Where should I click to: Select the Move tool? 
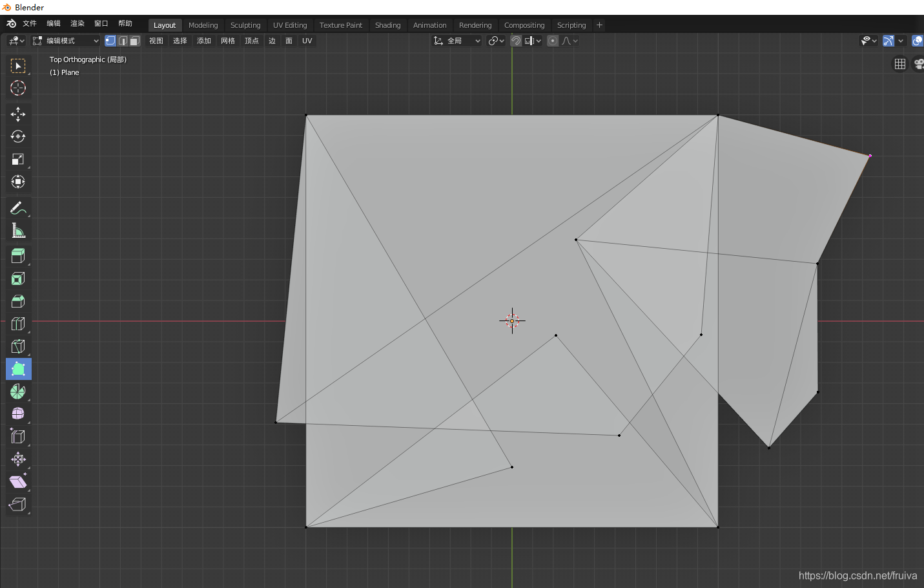pyautogui.click(x=18, y=114)
